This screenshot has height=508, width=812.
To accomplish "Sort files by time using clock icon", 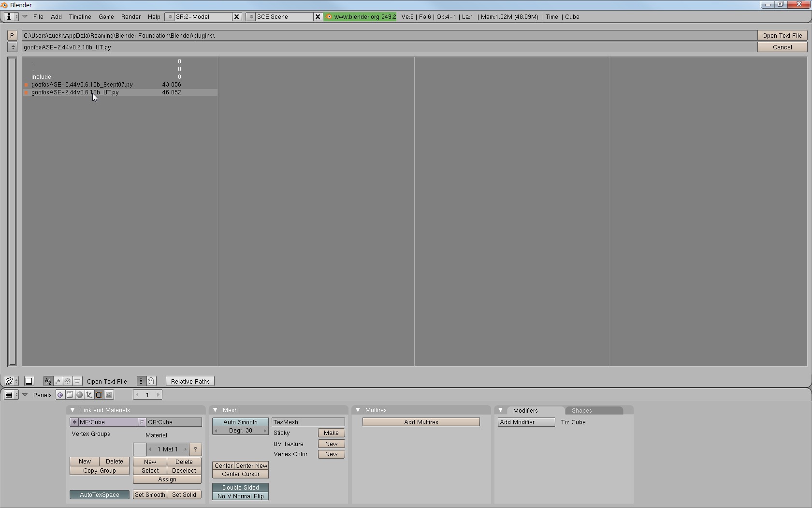I will coord(68,381).
